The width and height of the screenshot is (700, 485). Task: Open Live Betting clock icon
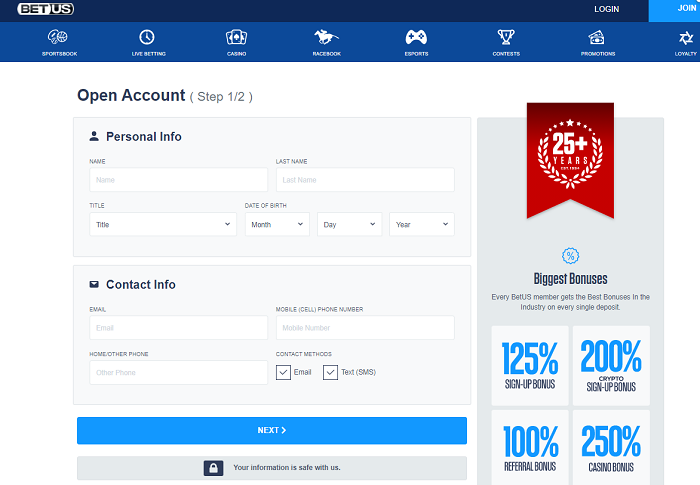click(x=148, y=38)
